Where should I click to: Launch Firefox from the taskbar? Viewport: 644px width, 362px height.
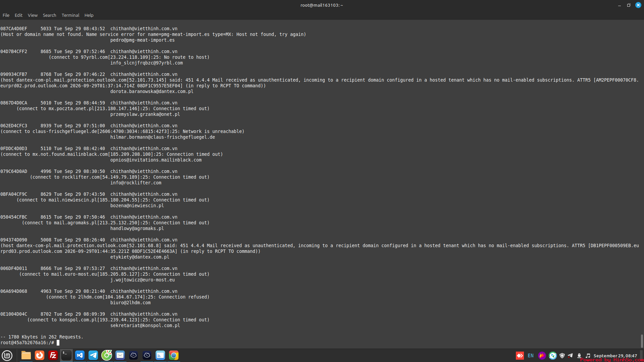tap(40, 355)
